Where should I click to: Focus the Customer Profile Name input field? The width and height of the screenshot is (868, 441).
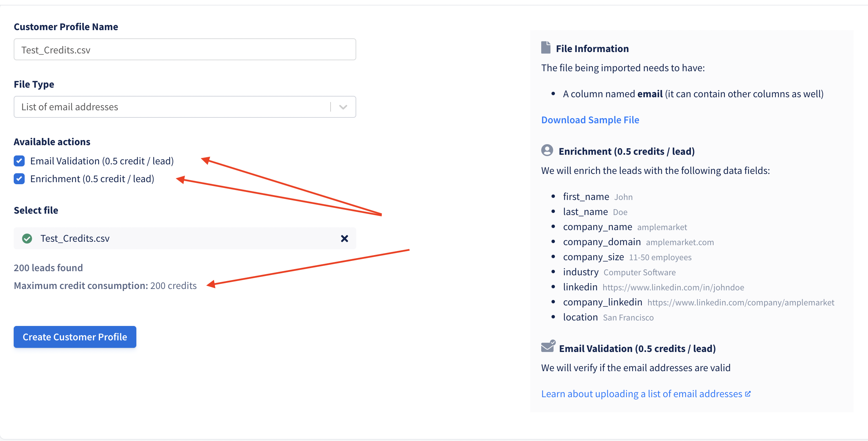(x=185, y=50)
